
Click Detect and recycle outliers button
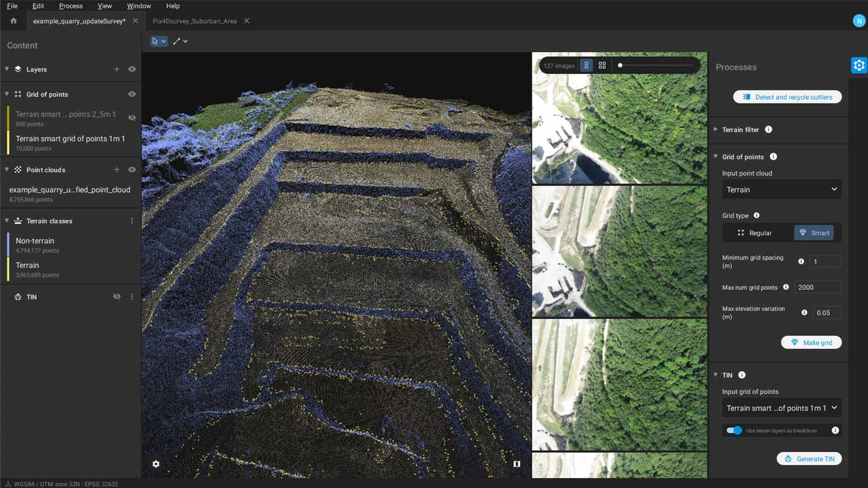787,97
